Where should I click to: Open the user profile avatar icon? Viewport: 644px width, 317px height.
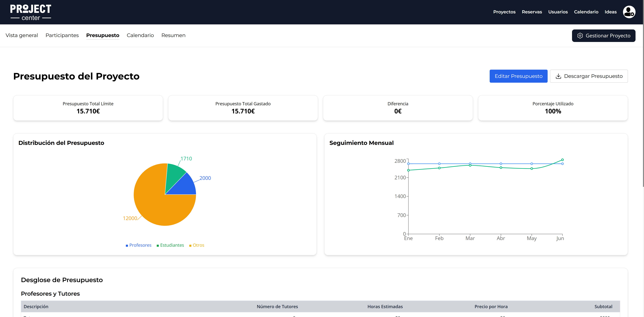tap(629, 12)
